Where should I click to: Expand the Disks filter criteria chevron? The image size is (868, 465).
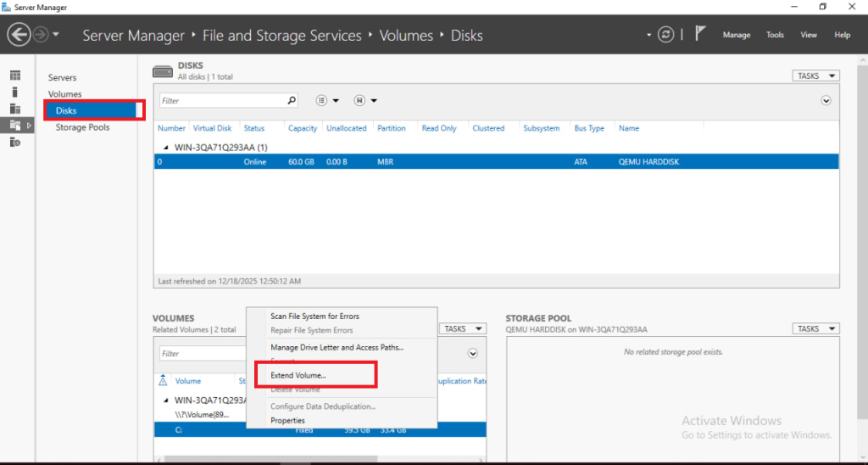point(826,100)
